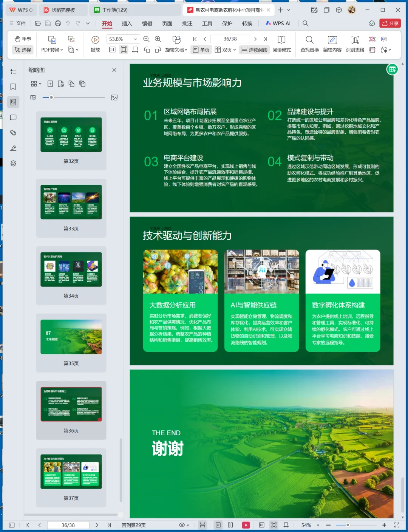
Task: Select thumbnail of page 37 (第37页)
Action: 71,472
